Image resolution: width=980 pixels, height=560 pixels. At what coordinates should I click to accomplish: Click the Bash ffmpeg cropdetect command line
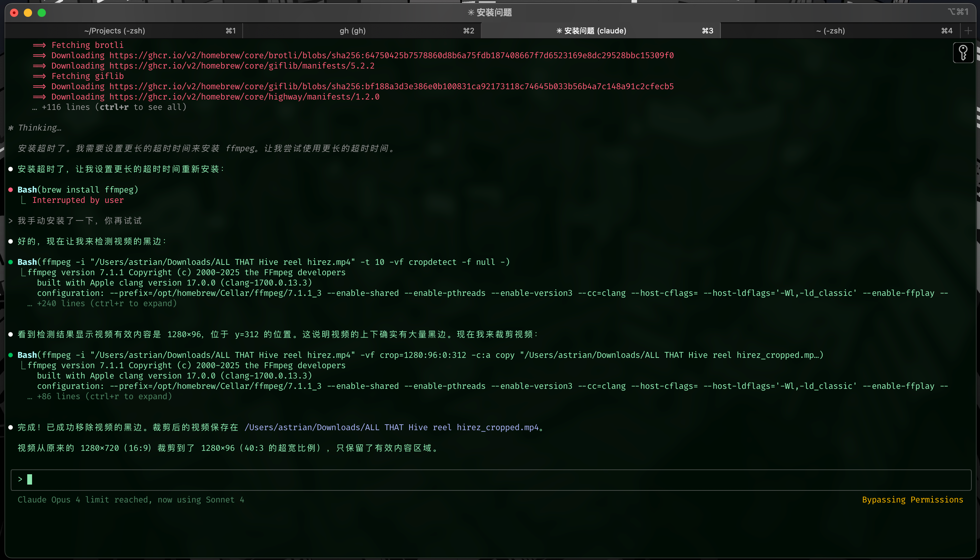pos(264,262)
